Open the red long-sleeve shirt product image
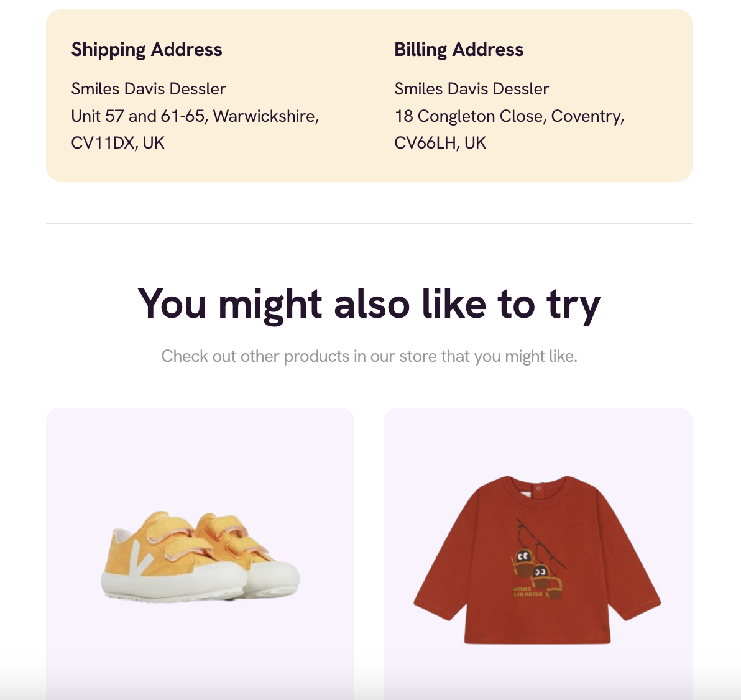 click(x=537, y=560)
